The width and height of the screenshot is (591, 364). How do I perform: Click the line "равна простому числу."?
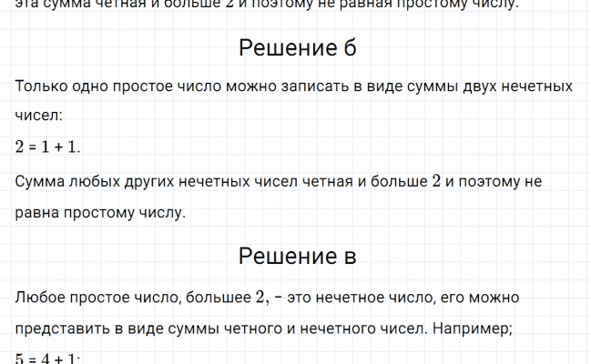coord(99,213)
